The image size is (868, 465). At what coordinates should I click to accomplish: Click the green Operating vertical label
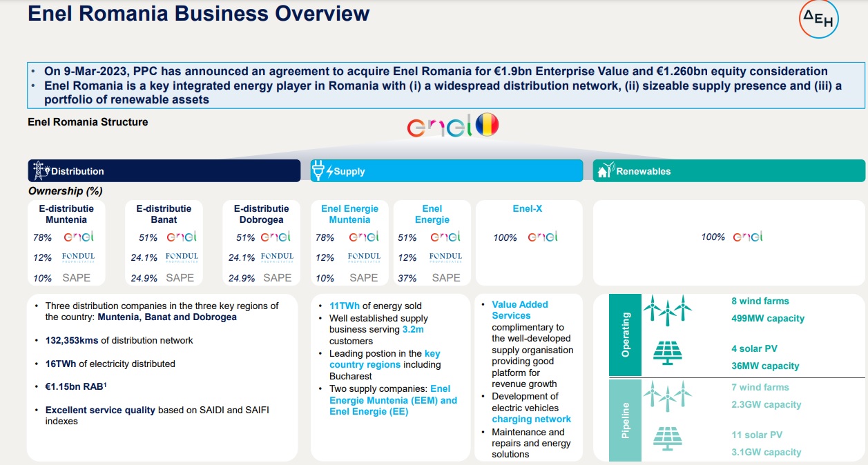(x=626, y=335)
